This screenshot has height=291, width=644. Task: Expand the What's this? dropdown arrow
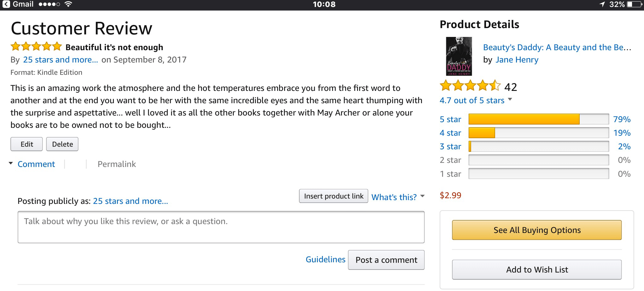pos(423,196)
